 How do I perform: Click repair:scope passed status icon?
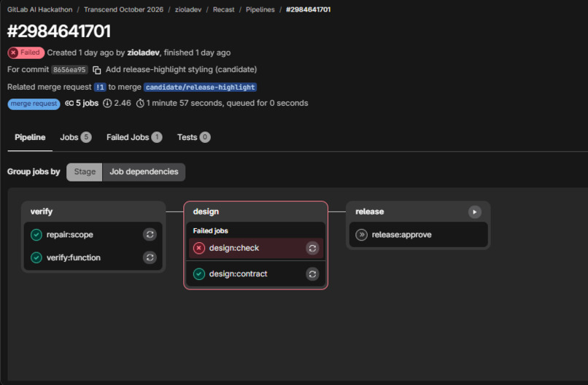point(36,235)
